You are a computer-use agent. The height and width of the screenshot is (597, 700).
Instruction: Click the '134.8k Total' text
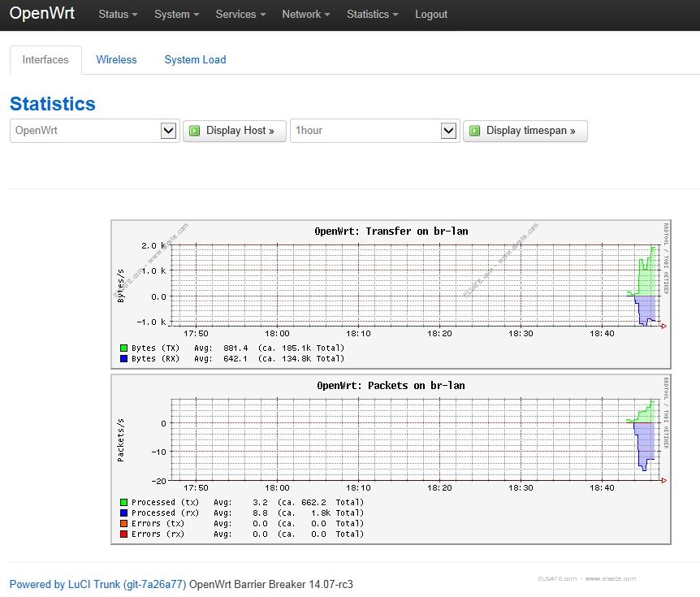[313, 358]
